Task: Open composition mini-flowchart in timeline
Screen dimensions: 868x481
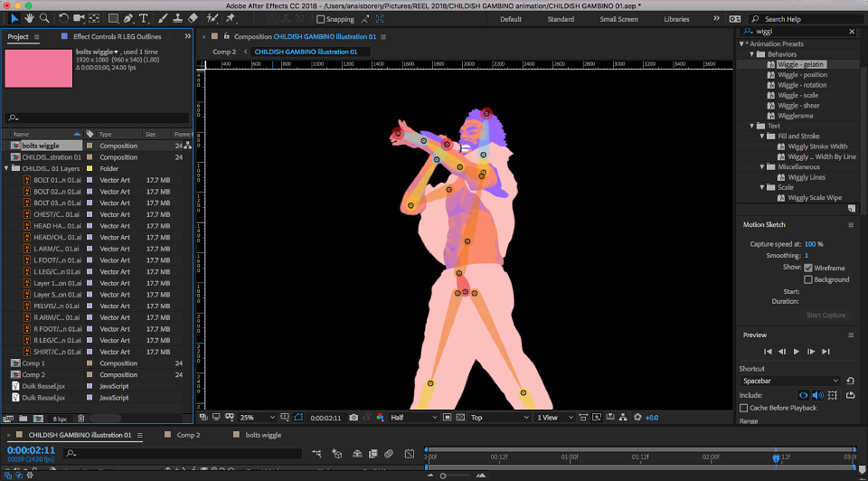Action: (x=316, y=453)
